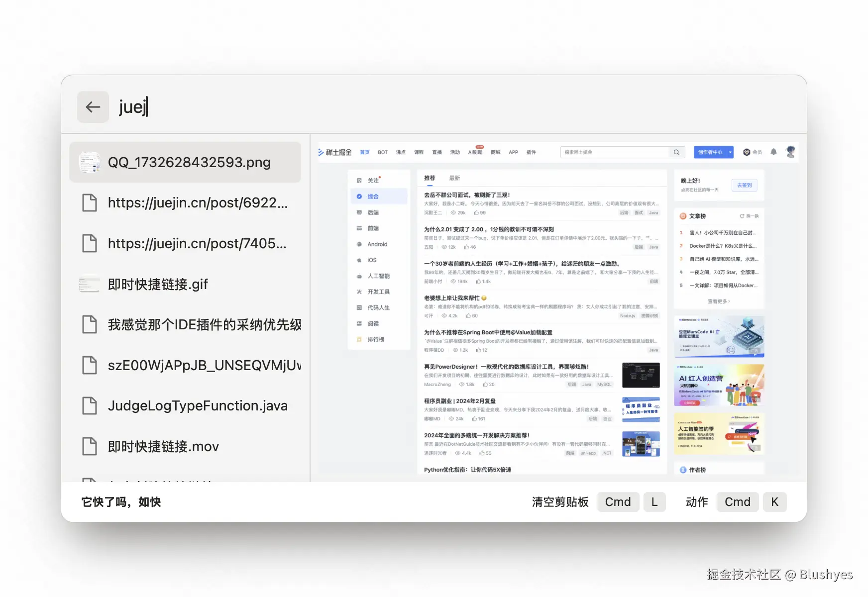
Task: Click the 清空剪贴板 button in the bottom bar
Action: 560,502
